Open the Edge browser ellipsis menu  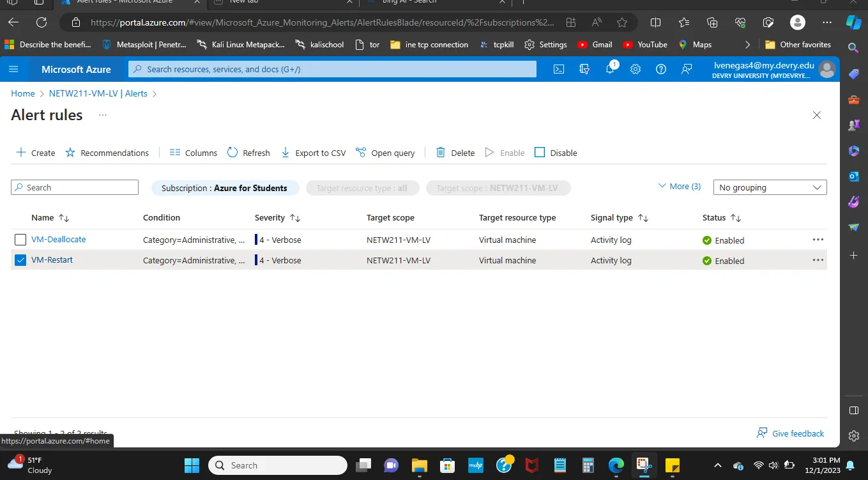pos(827,22)
